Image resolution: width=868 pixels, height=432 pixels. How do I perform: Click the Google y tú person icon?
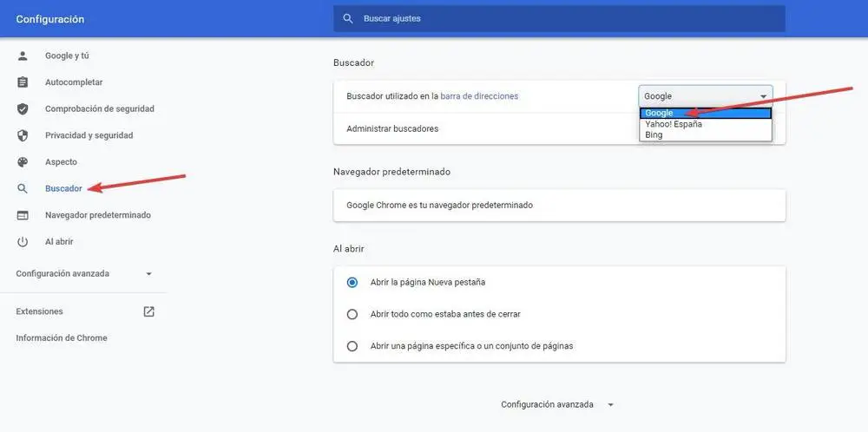pos(23,56)
